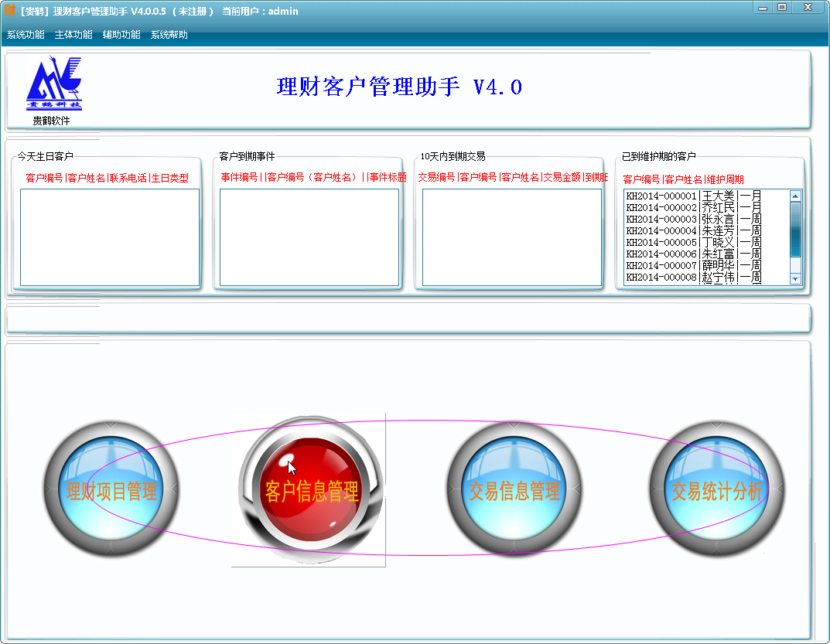Viewport: 830px width, 644px height.
Task: Select row KH2014-000003 张永言
Action: 707,219
